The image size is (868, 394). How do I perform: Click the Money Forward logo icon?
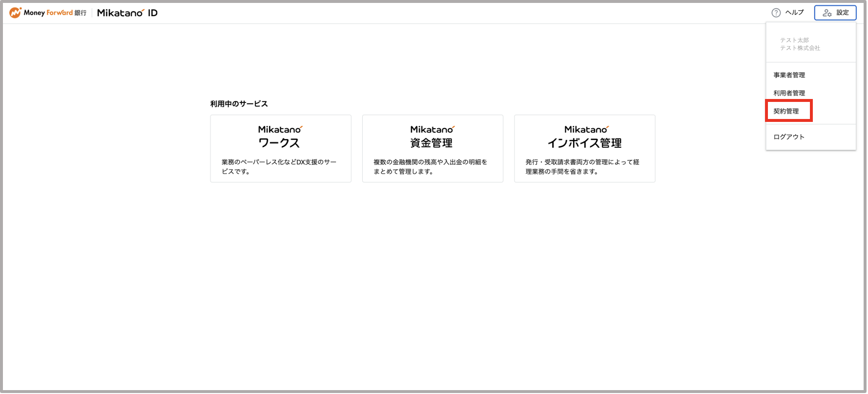16,13
